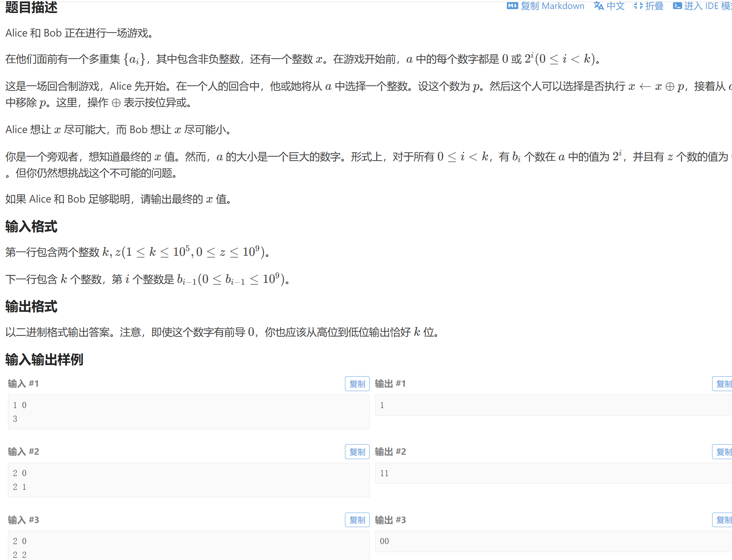Switch statement language to 中文
Screen dimensions: 732x560
click(615, 6)
